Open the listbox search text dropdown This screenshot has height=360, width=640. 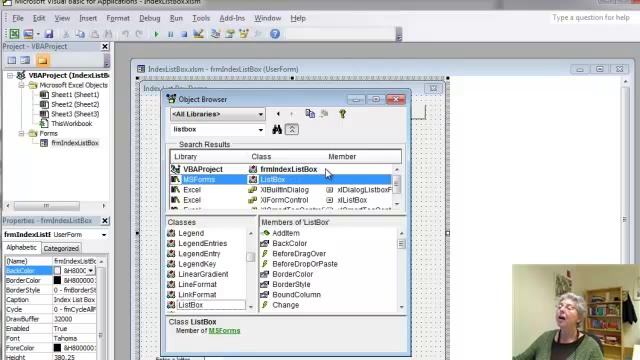[x=260, y=130]
